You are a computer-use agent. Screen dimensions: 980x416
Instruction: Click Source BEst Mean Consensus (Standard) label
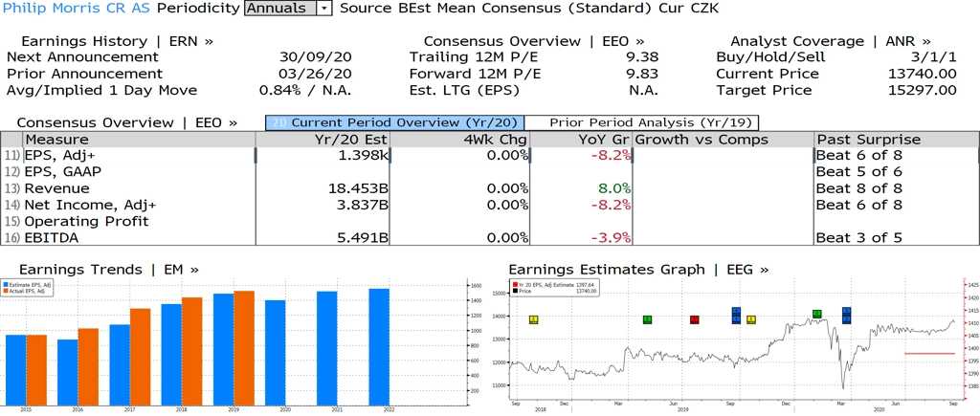pyautogui.click(x=497, y=8)
